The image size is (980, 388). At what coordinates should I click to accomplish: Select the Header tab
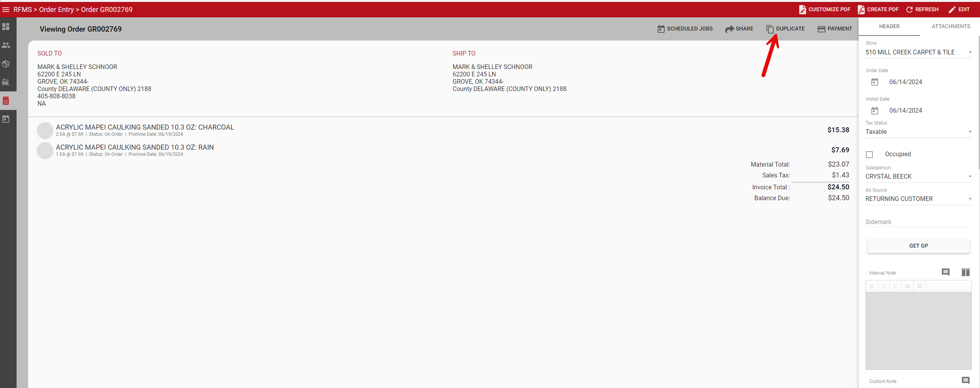pyautogui.click(x=889, y=27)
